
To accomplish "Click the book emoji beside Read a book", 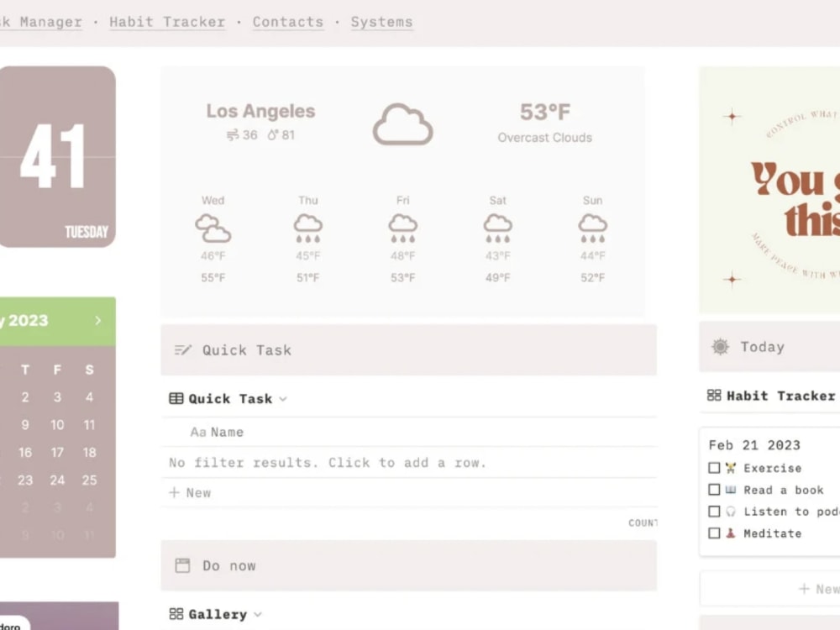I will click(732, 490).
